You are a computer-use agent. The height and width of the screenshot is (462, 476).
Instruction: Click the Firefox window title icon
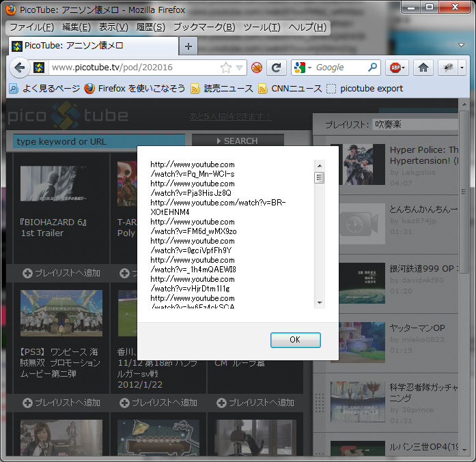[x=11, y=10]
